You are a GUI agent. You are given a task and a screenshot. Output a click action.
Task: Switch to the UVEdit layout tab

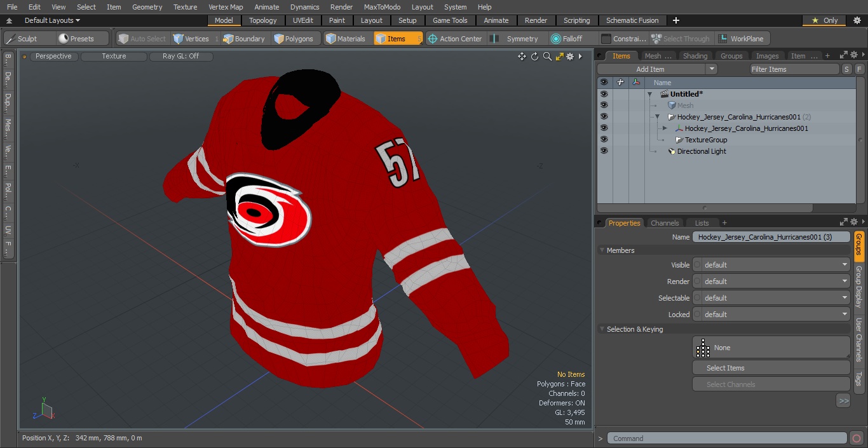(303, 20)
